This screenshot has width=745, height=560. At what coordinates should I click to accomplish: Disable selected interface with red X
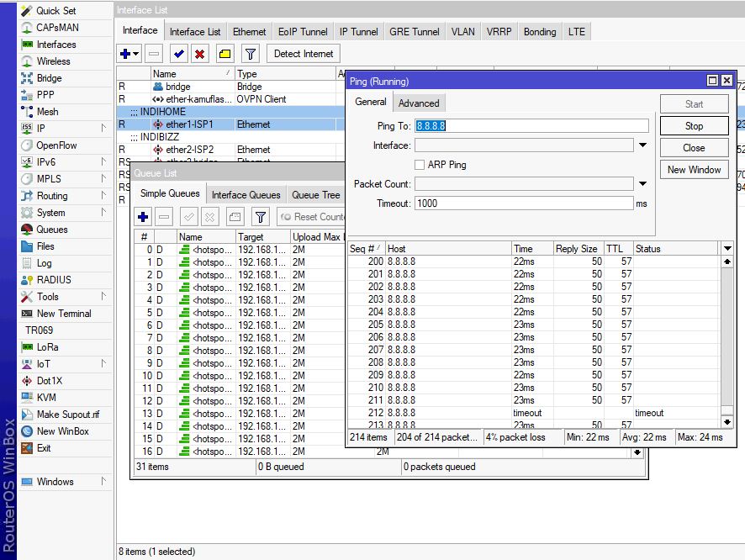coord(200,54)
